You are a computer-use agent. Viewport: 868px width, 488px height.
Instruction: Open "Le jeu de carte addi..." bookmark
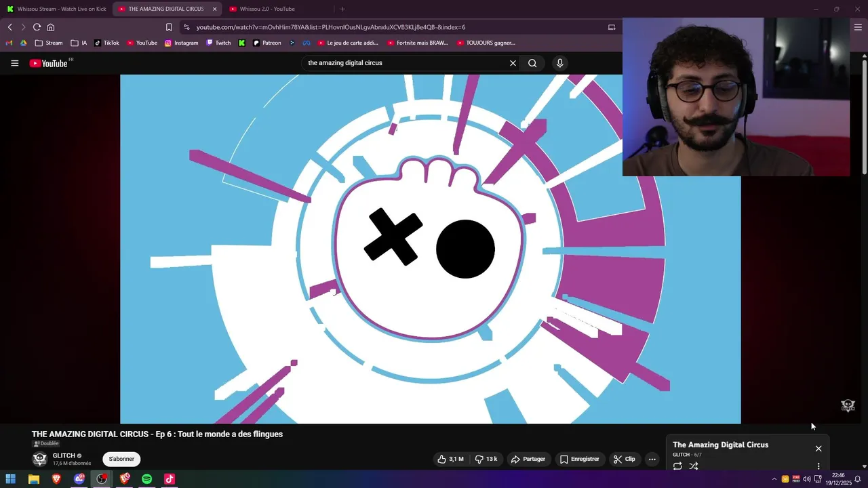tap(349, 43)
